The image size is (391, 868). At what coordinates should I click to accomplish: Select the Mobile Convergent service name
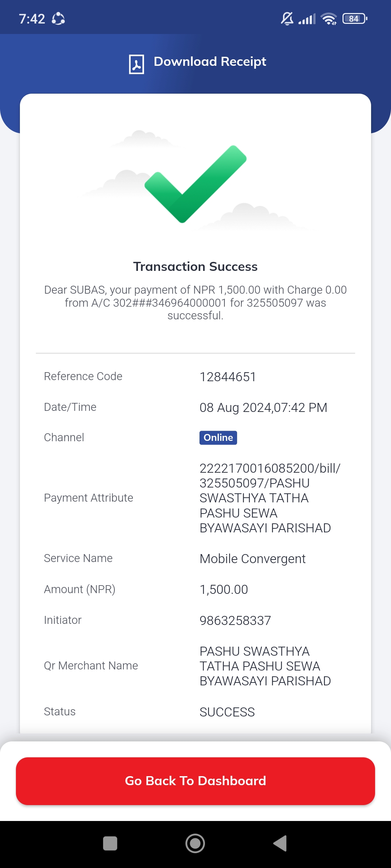coord(253,559)
